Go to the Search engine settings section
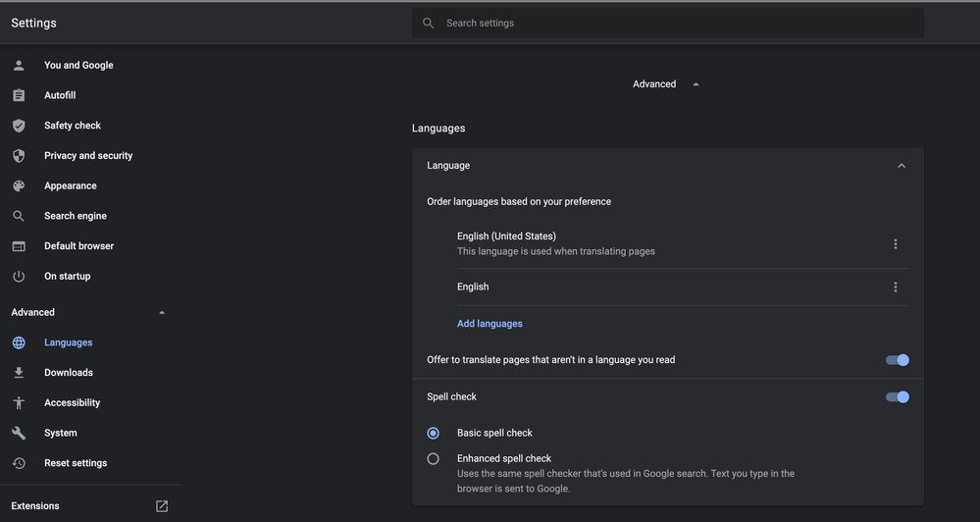 tap(76, 216)
